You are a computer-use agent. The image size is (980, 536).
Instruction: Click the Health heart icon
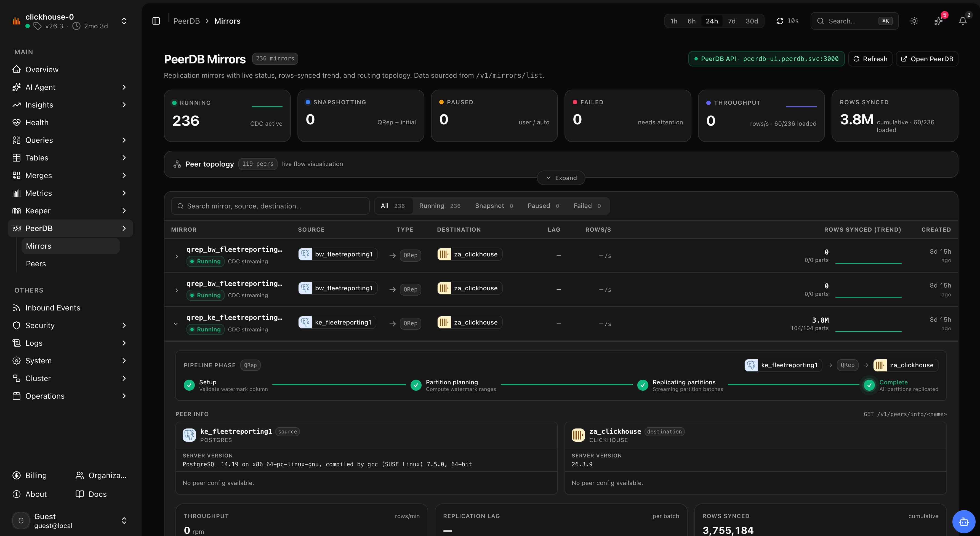point(16,122)
